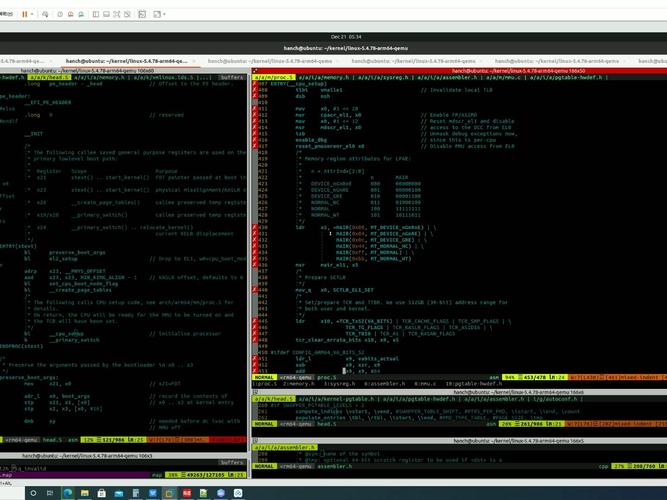The height and width of the screenshot is (500, 667).
Task: Switch to the third terminal tab
Action: click(270, 61)
